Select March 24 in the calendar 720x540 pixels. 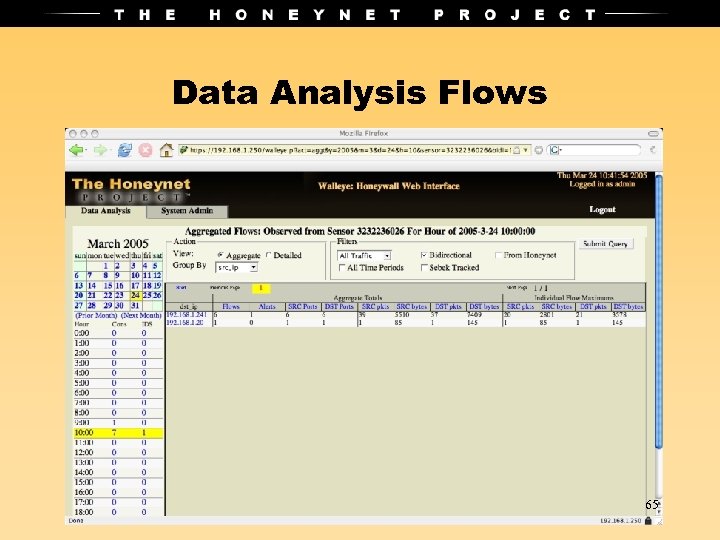pyautogui.click(x=135, y=295)
